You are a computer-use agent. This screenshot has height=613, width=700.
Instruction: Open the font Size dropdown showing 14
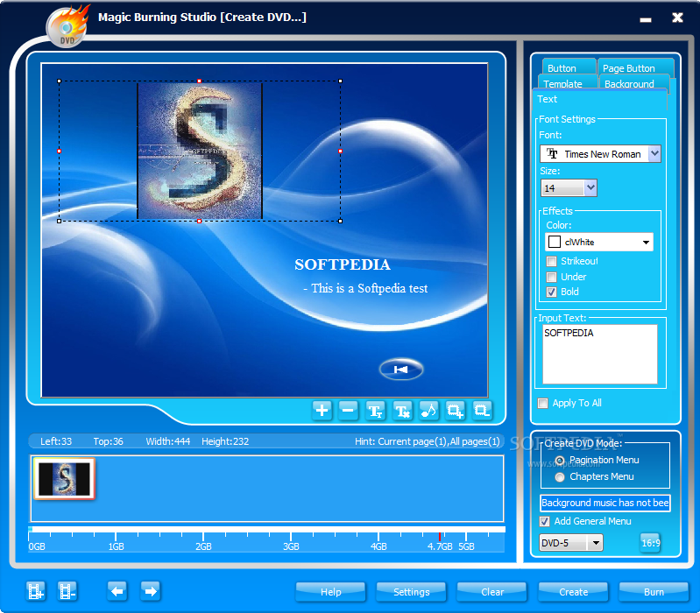[590, 187]
